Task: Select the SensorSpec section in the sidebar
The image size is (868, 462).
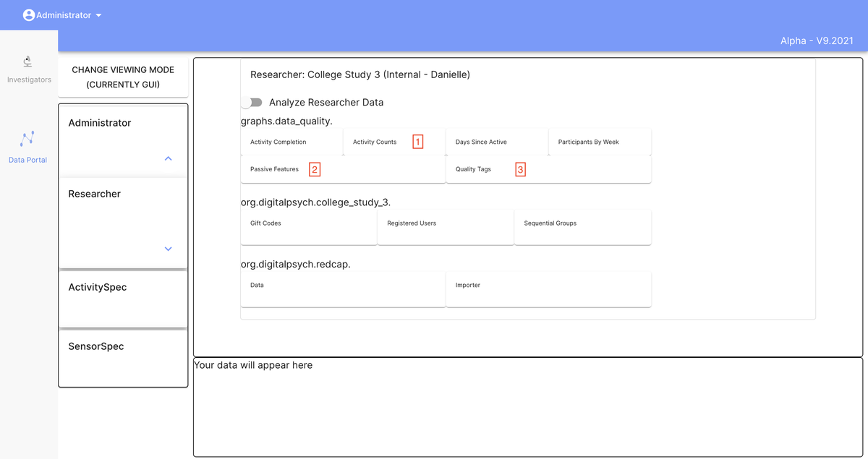Action: point(96,346)
